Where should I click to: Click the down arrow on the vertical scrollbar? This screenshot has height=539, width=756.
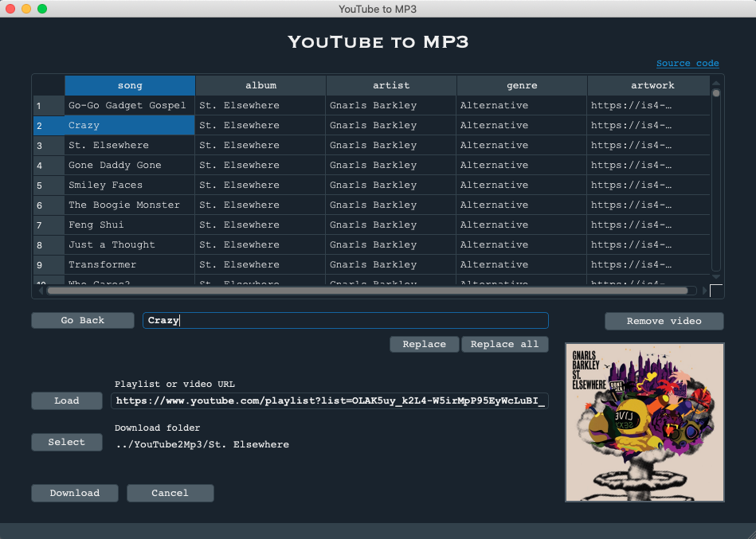pos(715,275)
